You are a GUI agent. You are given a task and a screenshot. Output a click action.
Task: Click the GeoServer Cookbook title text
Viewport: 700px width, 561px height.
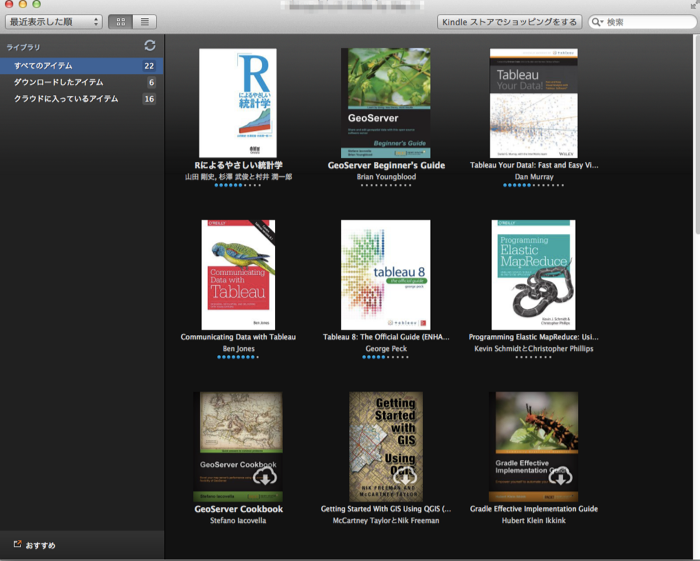[x=238, y=509]
